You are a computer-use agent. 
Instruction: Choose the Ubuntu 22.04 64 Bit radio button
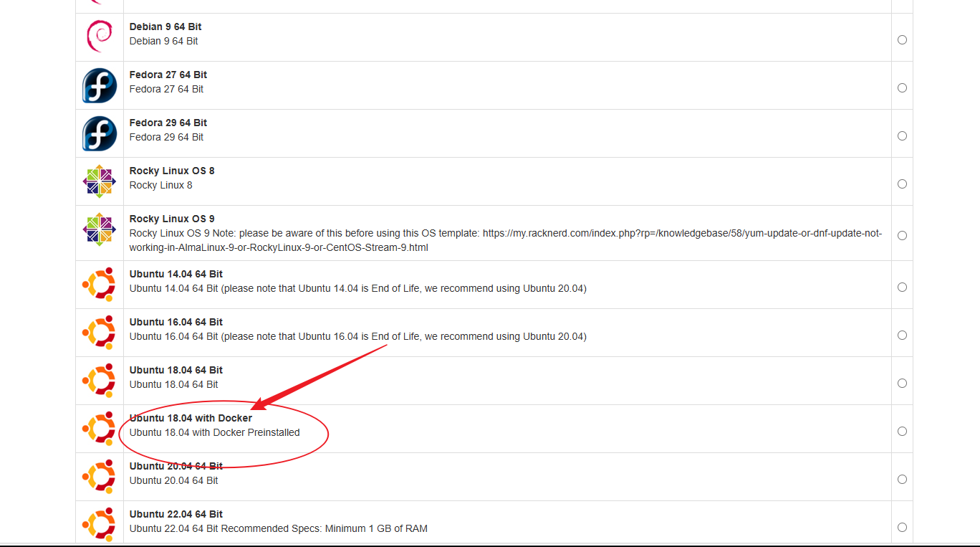pyautogui.click(x=902, y=528)
